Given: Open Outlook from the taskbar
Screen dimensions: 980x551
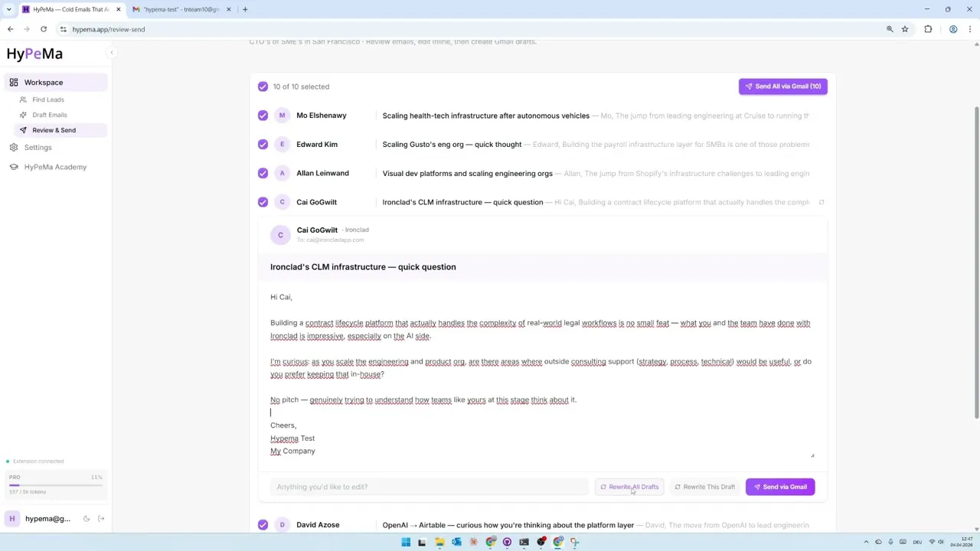Looking at the screenshot, I should pos(456,542).
